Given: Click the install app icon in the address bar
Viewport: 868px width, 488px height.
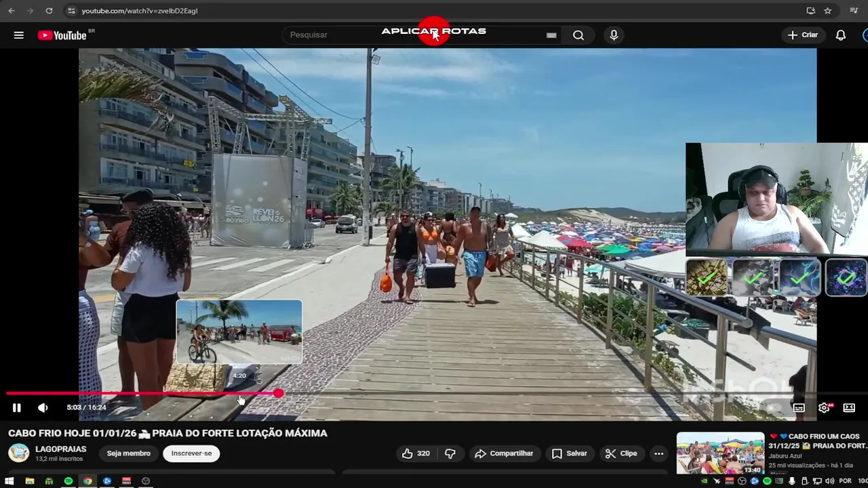Looking at the screenshot, I should point(810,11).
